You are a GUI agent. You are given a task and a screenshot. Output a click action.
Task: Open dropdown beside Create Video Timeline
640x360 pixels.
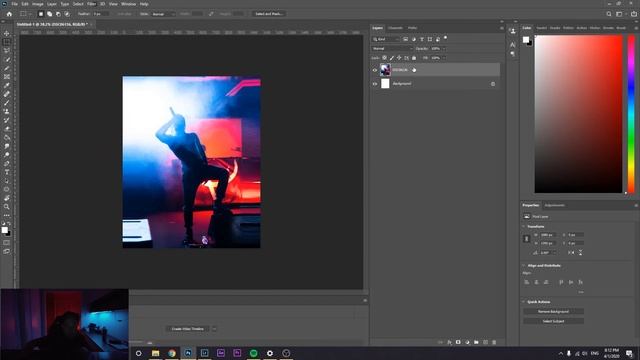pos(214,329)
